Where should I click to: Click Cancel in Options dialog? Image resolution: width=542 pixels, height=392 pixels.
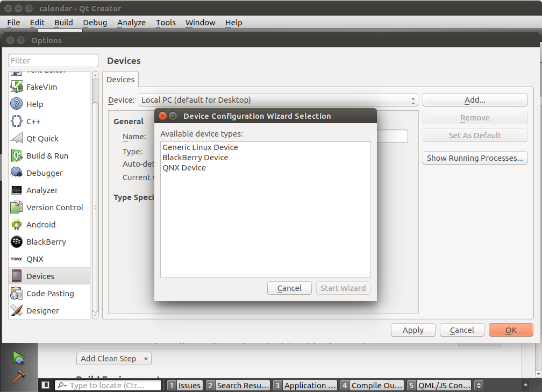tap(462, 330)
